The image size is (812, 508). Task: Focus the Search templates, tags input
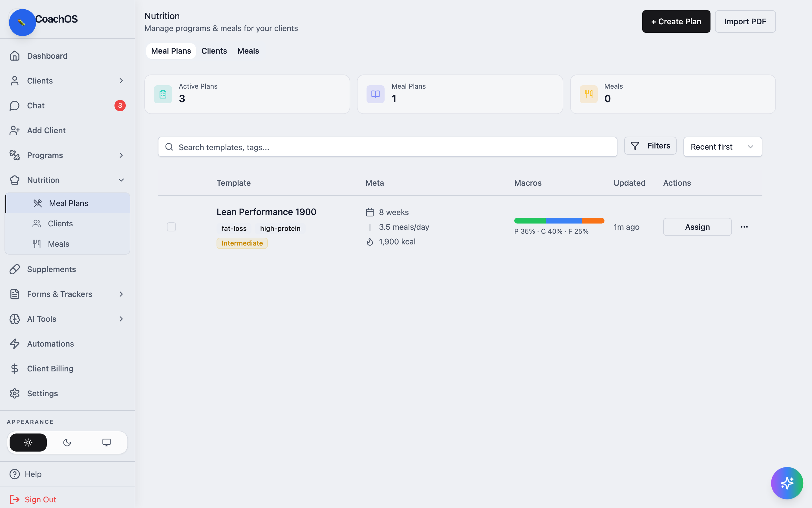pos(388,147)
